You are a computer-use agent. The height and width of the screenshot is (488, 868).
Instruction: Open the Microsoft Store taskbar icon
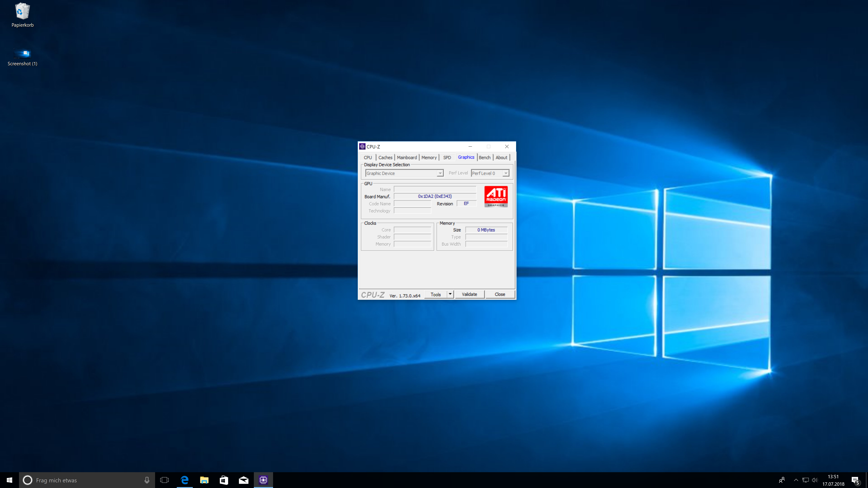tap(224, 480)
